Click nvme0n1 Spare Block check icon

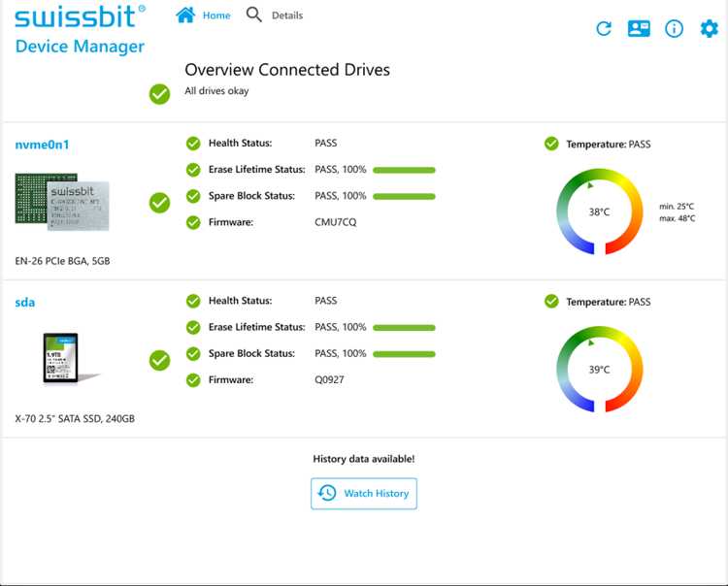pos(193,196)
